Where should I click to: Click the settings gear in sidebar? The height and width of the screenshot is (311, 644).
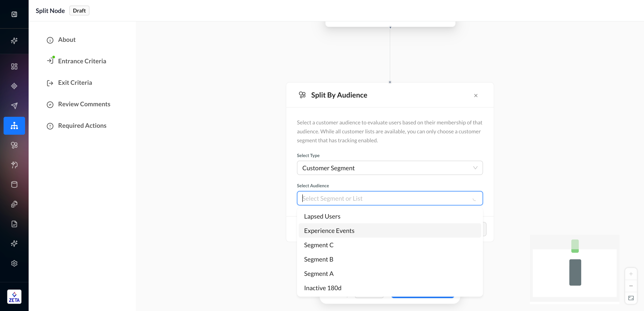click(14, 263)
